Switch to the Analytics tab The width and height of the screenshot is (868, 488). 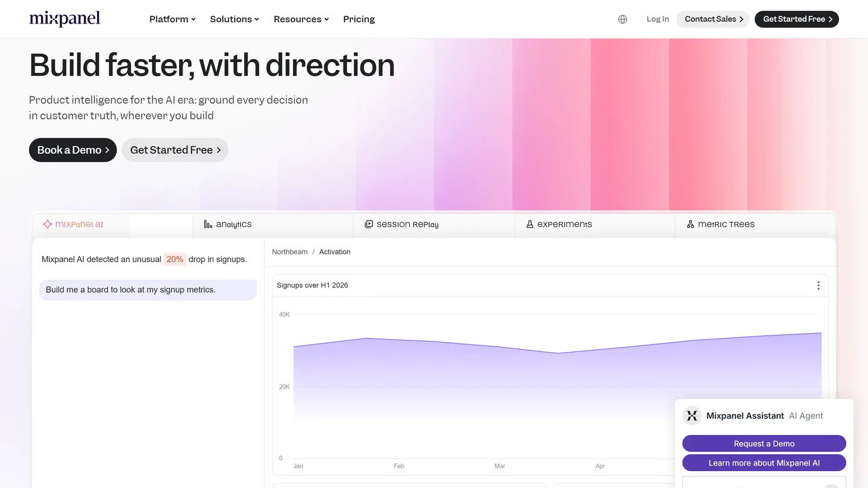click(273, 225)
